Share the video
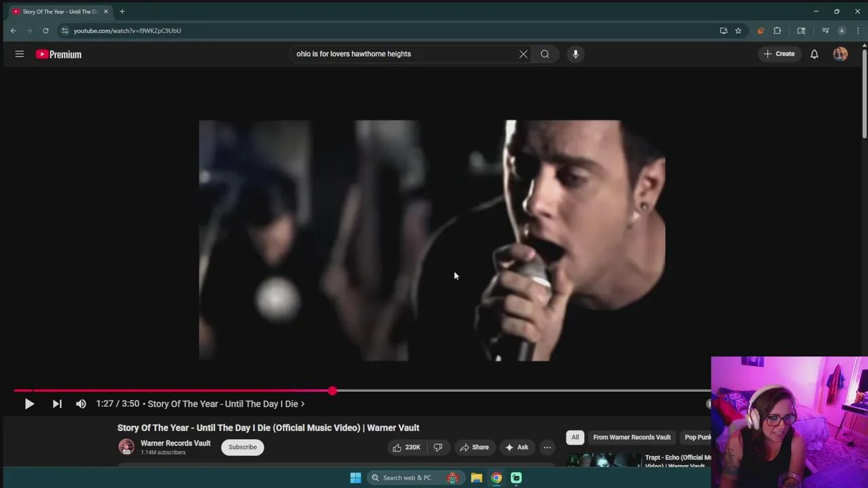Screen dimensions: 868x488 tap(473, 447)
